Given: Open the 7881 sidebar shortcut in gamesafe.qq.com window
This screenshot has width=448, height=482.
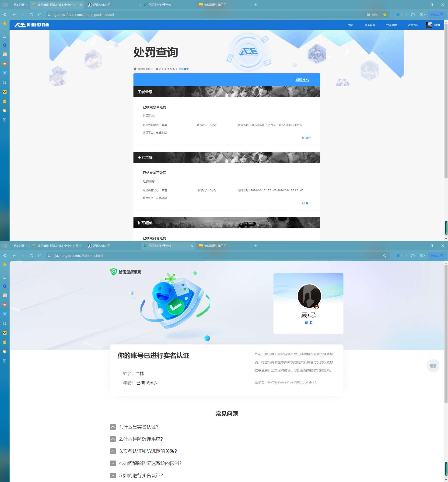Looking at the screenshot, I should click(5, 64).
